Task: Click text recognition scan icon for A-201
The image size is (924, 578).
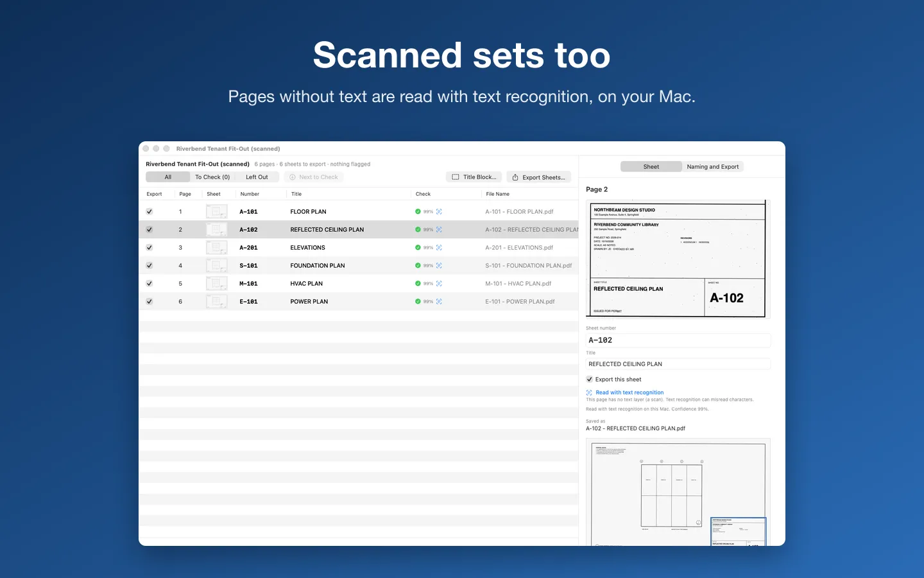Action: coord(439,247)
